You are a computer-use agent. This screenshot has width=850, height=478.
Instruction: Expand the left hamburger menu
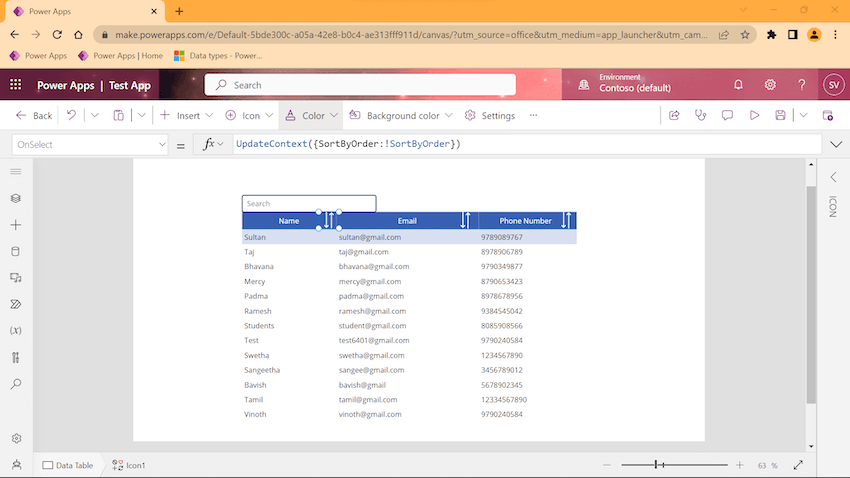[16, 172]
